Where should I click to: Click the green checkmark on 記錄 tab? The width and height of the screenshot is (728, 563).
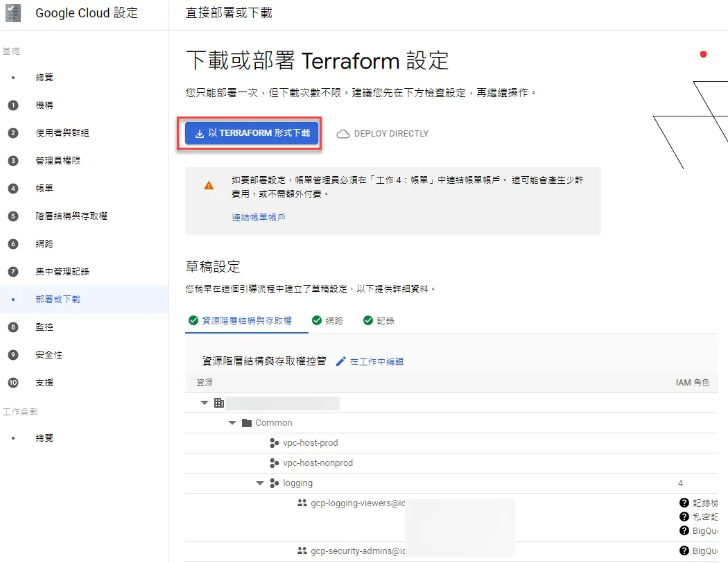(368, 321)
